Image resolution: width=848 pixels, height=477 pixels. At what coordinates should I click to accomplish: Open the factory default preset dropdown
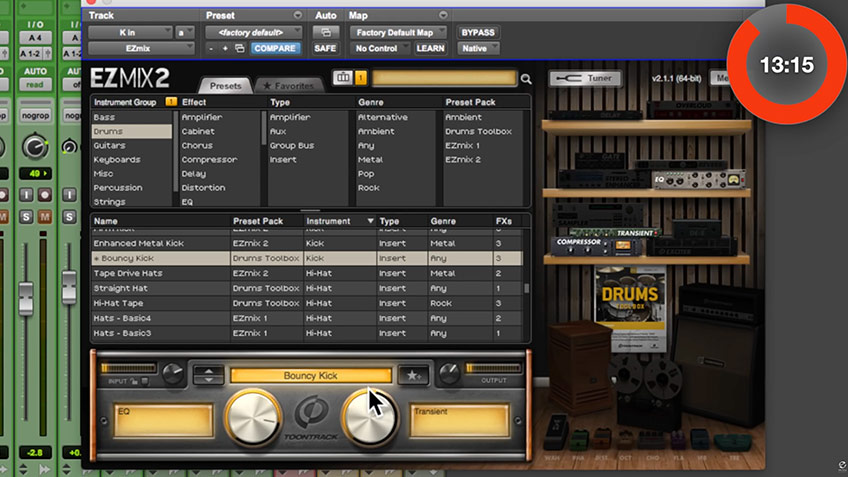pyautogui.click(x=253, y=32)
